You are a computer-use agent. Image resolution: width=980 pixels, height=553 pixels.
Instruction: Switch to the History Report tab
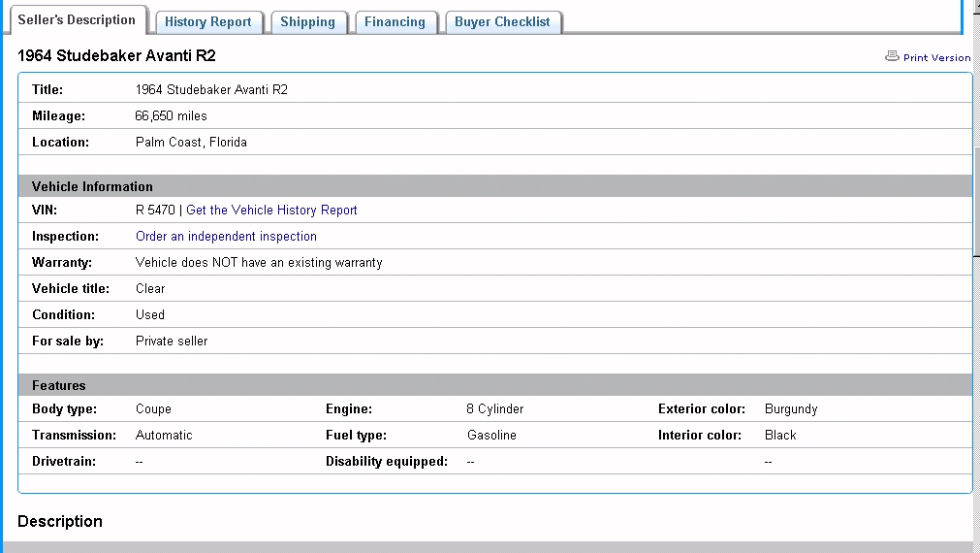click(x=208, y=22)
